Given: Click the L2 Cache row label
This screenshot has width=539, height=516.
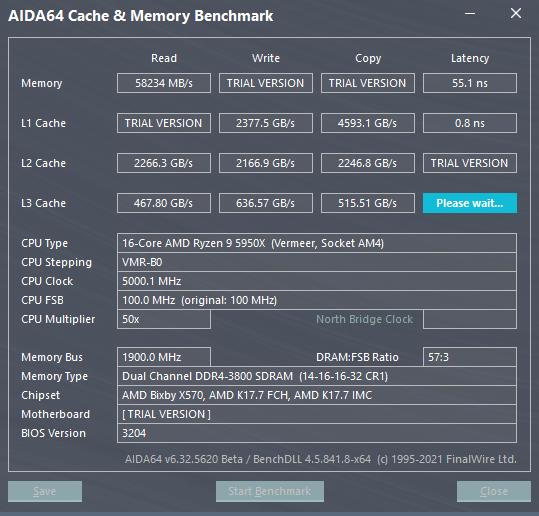Looking at the screenshot, I should coord(43,163).
